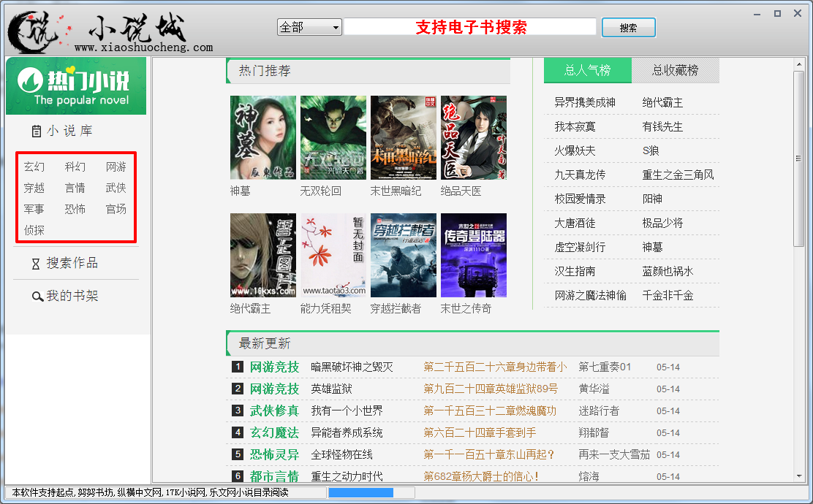Click the scroll down arrow of the page
The image size is (813, 504).
tap(798, 476)
